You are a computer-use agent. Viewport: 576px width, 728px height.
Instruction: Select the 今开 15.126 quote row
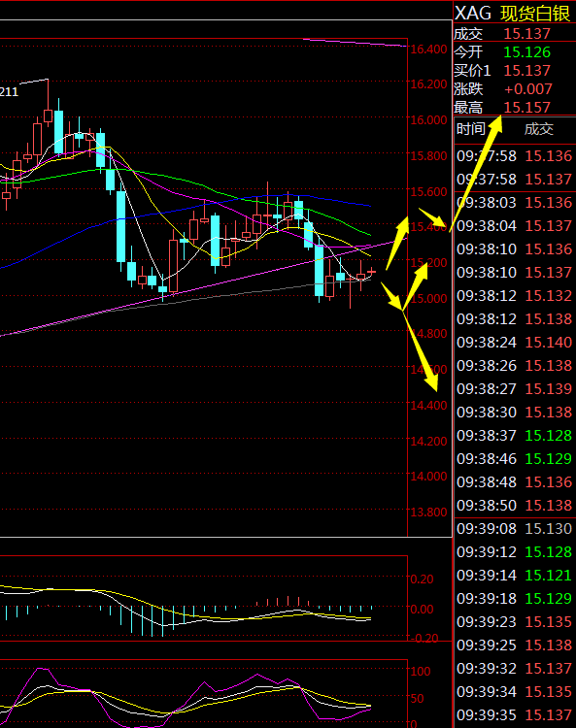515,52
